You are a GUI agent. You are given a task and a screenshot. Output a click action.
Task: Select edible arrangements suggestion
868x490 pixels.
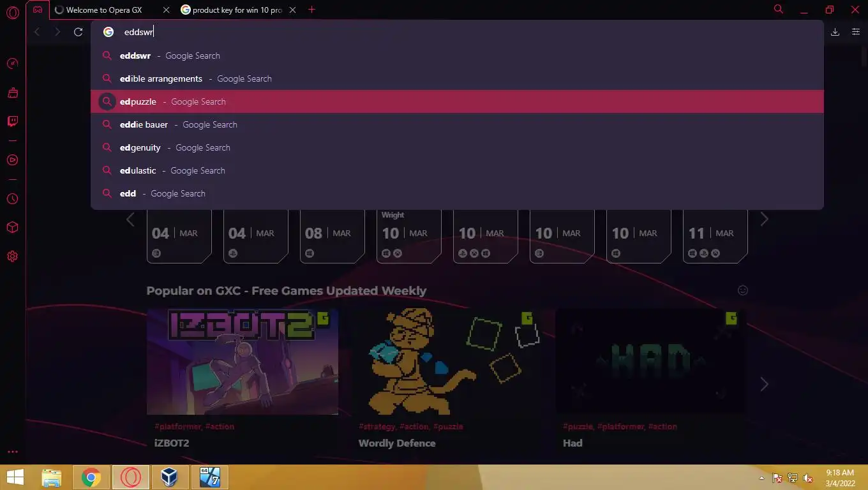pyautogui.click(x=457, y=78)
